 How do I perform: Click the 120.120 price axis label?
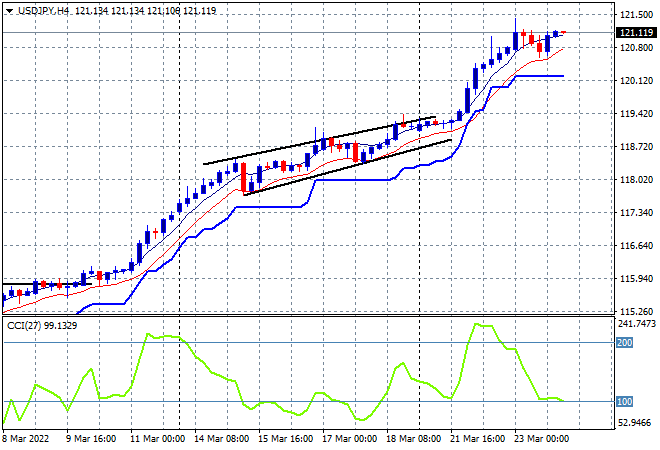(636, 80)
